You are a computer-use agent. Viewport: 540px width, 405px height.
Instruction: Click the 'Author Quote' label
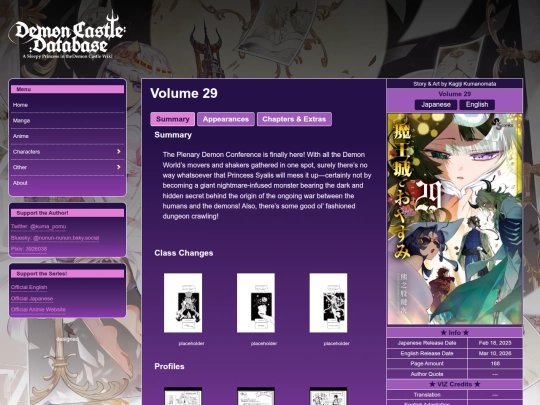(x=427, y=374)
